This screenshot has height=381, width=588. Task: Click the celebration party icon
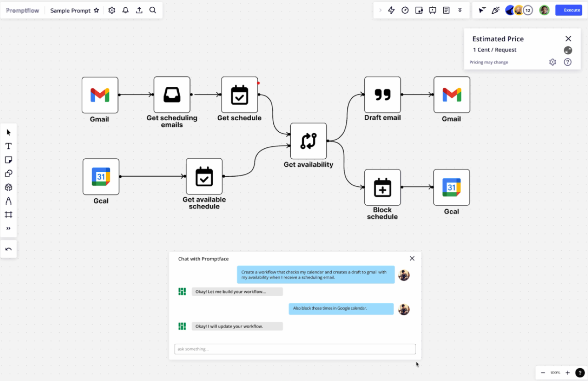(x=496, y=10)
